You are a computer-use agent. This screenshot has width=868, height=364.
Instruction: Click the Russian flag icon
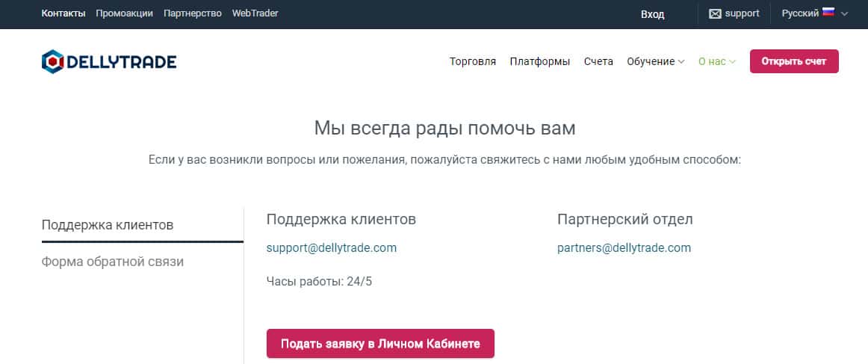(828, 12)
